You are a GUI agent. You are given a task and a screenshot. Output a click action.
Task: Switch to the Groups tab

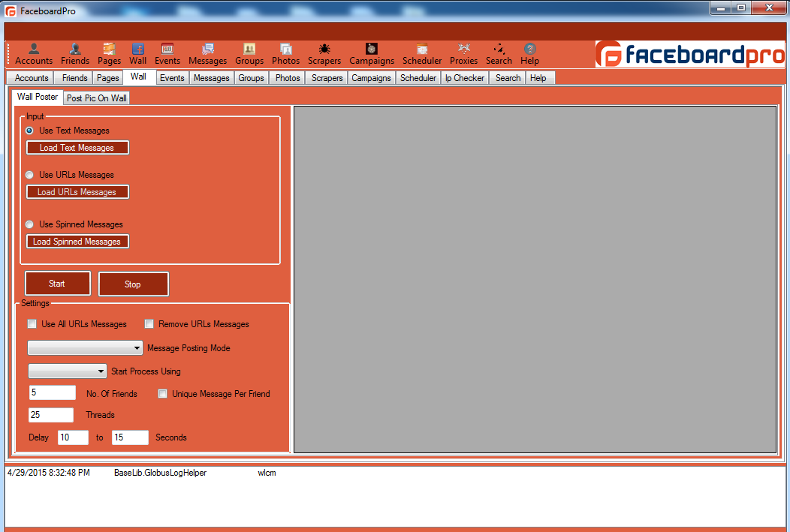click(x=251, y=78)
